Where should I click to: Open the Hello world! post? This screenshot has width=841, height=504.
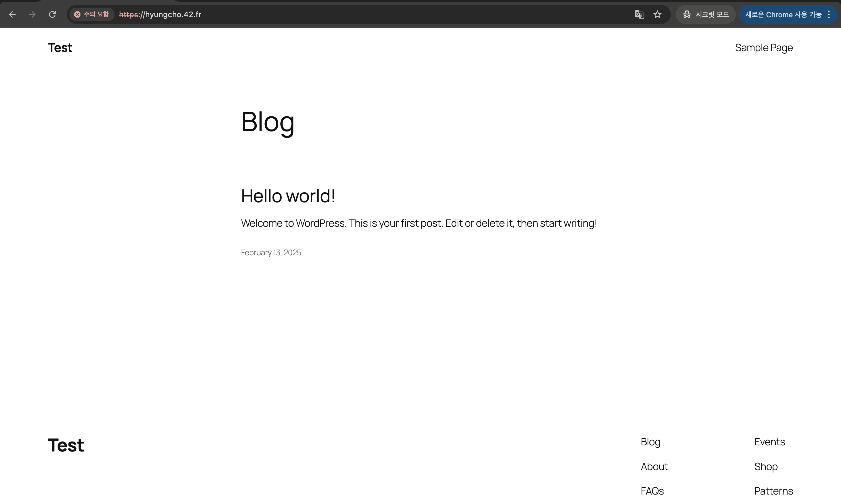click(x=288, y=196)
